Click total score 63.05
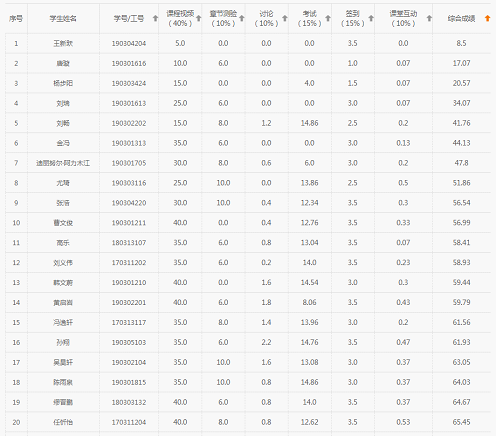Viewport: 496px width, 436px height. 461,362
